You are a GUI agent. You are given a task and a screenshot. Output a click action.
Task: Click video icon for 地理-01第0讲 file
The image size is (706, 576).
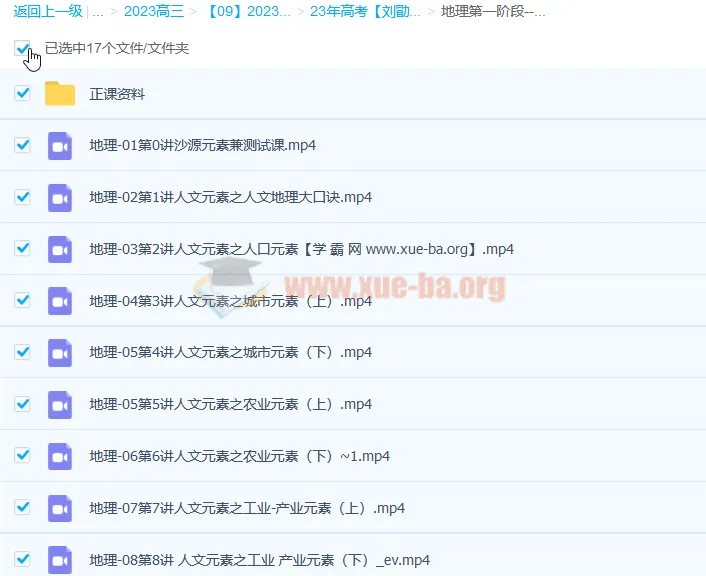click(x=60, y=146)
